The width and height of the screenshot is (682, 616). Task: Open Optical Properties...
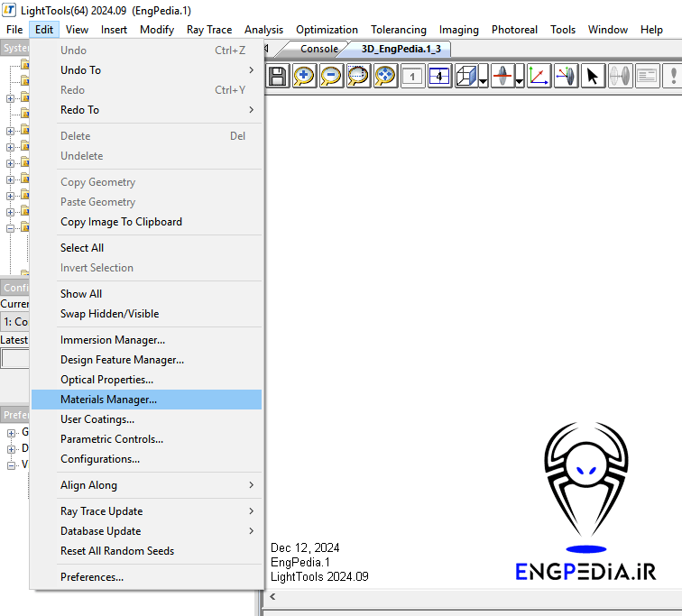[146, 380]
